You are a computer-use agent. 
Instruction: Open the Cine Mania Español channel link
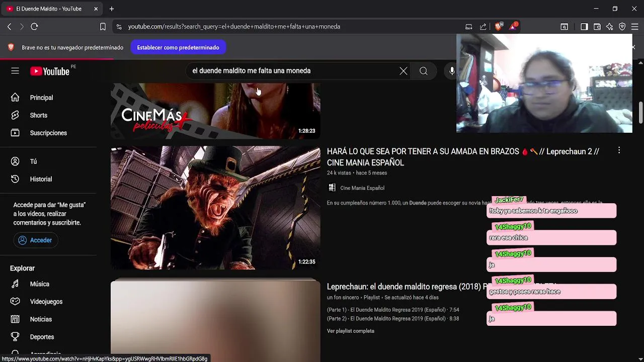point(362,188)
